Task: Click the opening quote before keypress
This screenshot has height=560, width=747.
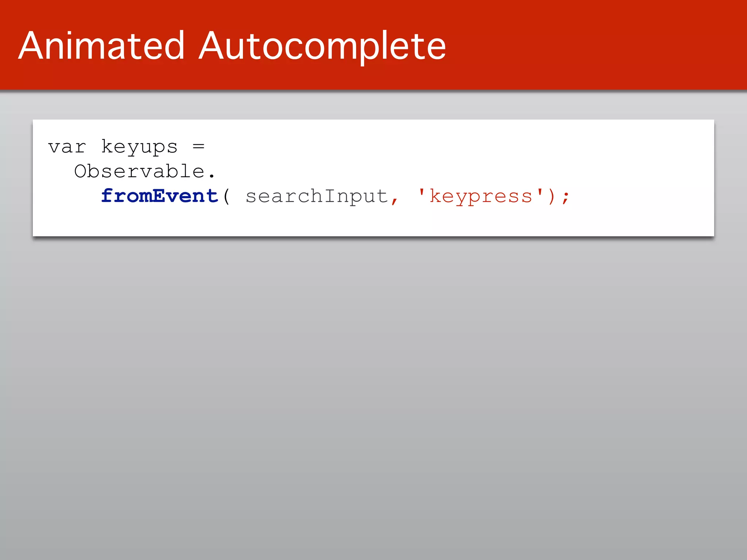Action: tap(421, 191)
